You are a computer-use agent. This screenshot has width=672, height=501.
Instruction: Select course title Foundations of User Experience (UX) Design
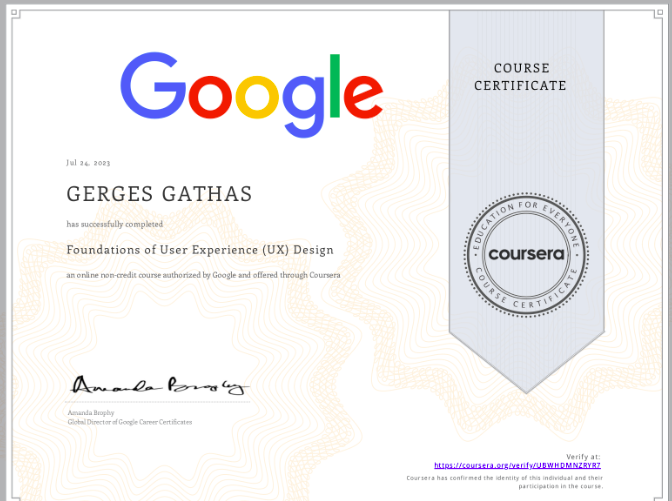click(200, 250)
